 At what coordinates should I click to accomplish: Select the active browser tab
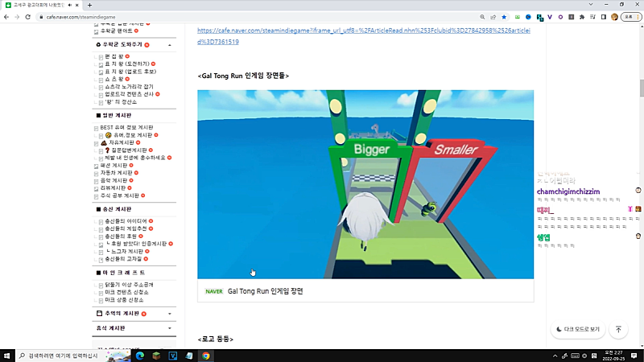click(43, 5)
